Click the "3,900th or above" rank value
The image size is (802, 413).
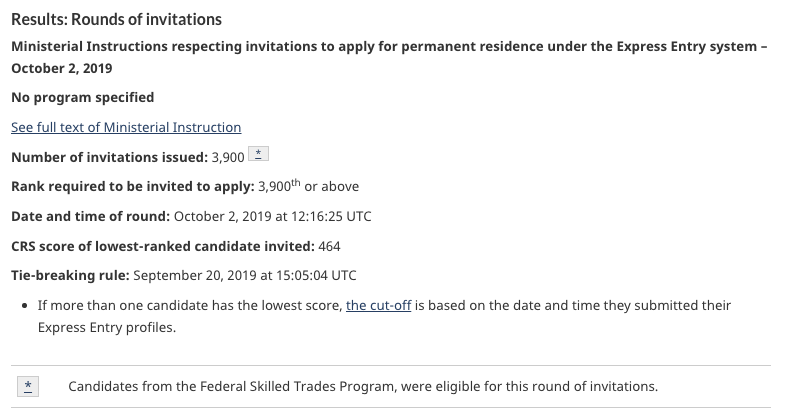[308, 186]
